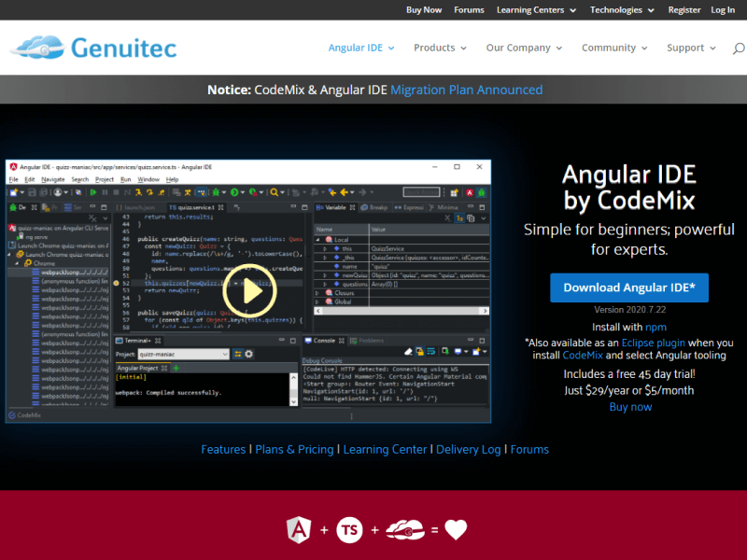Open the site search magnifier icon
This screenshot has height=560, width=747.
click(739, 49)
